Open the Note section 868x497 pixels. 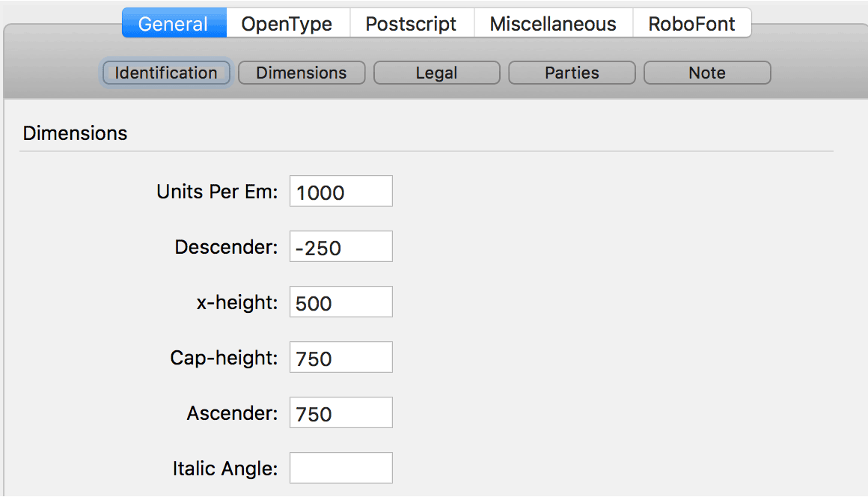click(x=707, y=73)
